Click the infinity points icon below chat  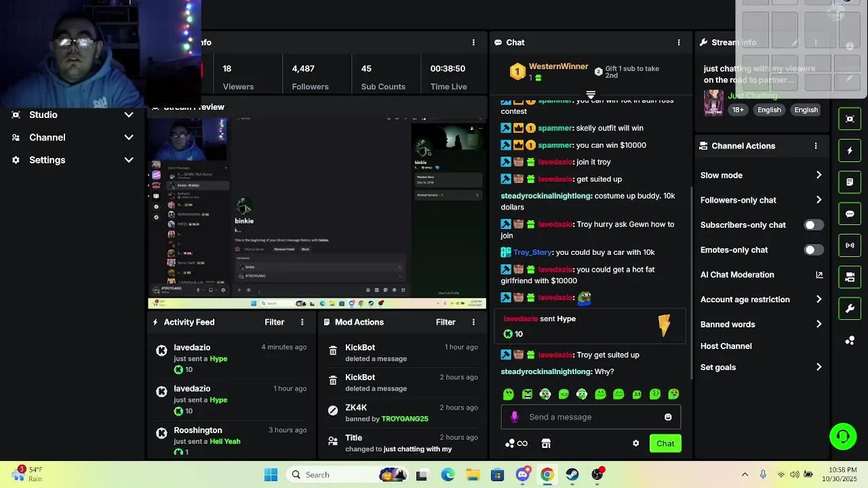[522, 443]
